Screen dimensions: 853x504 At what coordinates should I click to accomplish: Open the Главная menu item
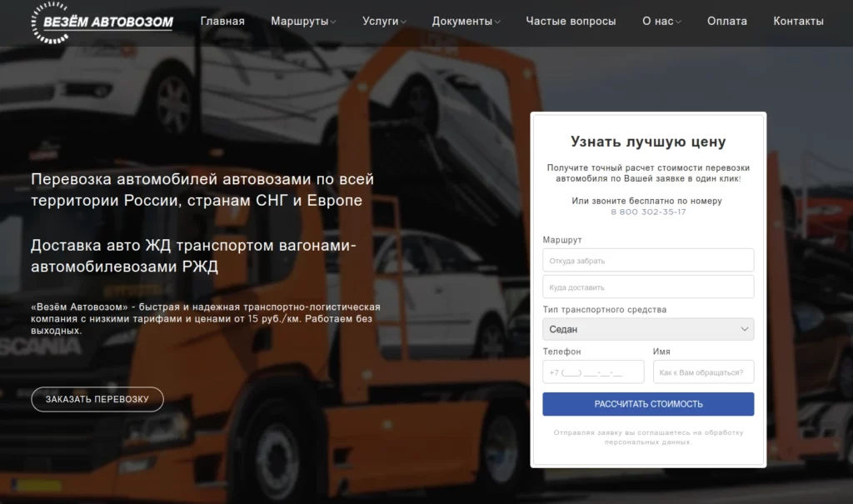click(x=222, y=21)
